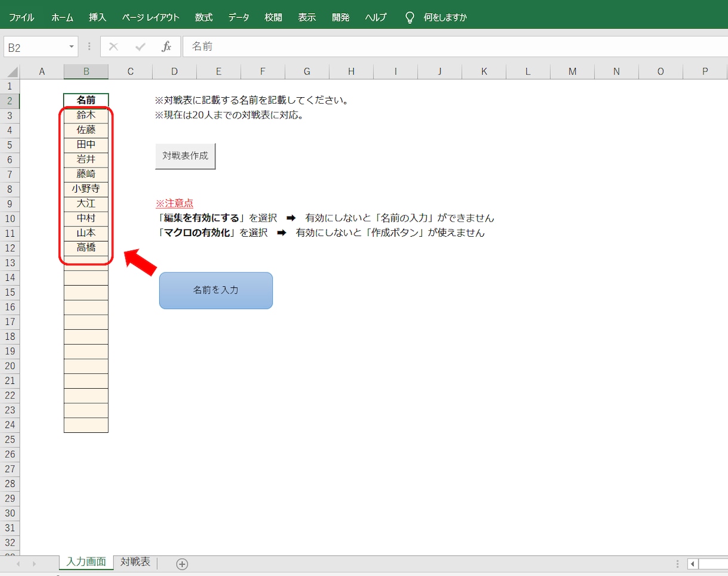Click the horizontal scrollbar left arrow
The width and height of the screenshot is (728, 576).
coord(693,564)
